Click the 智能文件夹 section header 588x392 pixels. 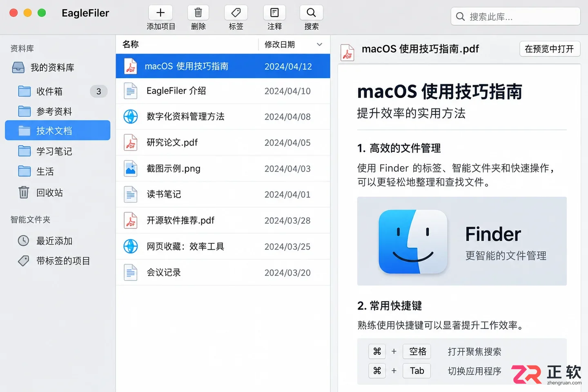[30, 220]
